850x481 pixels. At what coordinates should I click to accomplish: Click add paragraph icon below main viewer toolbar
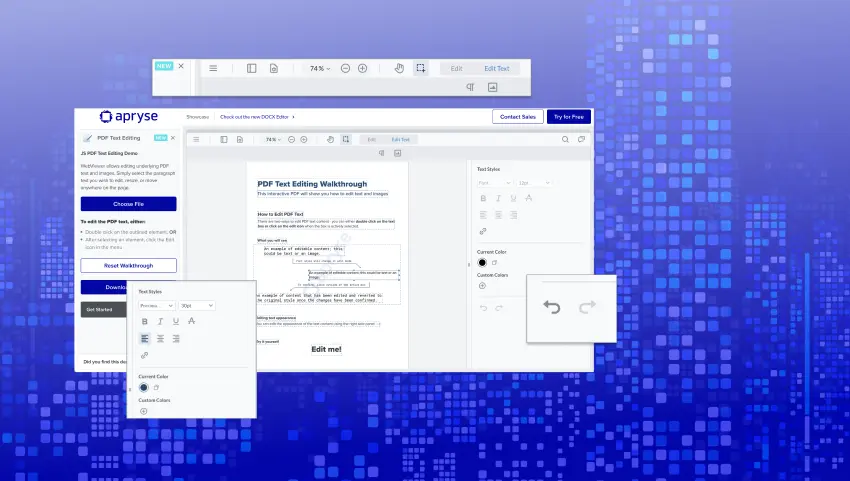[382, 153]
